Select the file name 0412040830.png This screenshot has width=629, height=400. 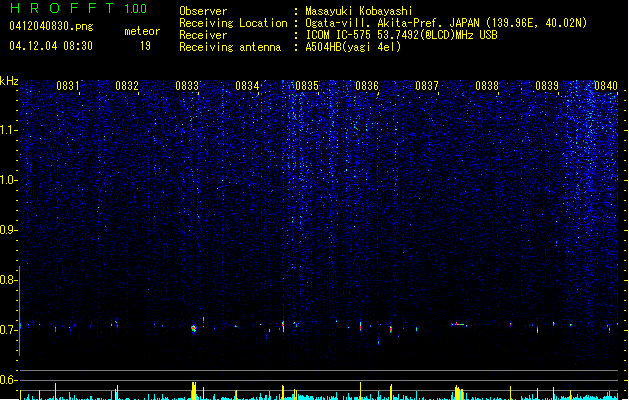[x=51, y=27]
